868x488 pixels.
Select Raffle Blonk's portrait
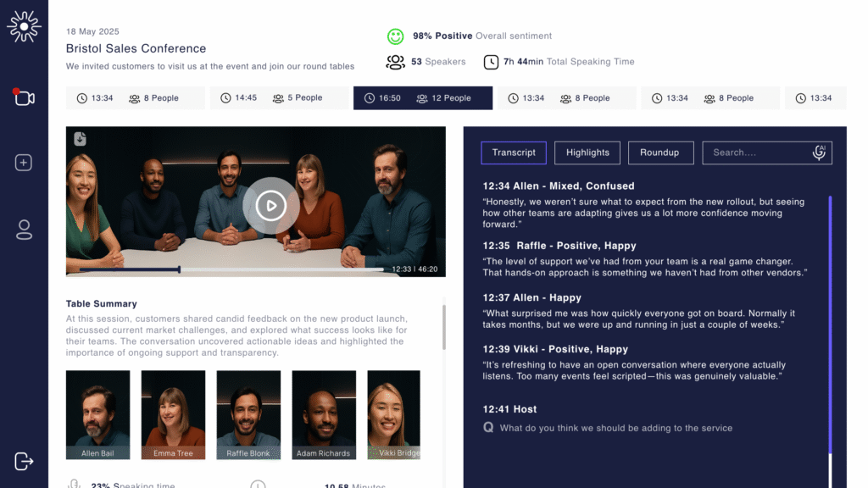pos(248,415)
